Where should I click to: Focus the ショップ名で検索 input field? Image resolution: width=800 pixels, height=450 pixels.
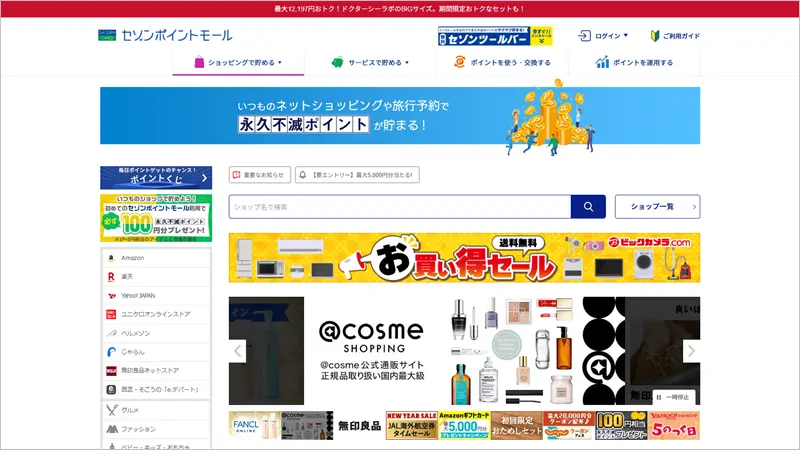tap(399, 207)
